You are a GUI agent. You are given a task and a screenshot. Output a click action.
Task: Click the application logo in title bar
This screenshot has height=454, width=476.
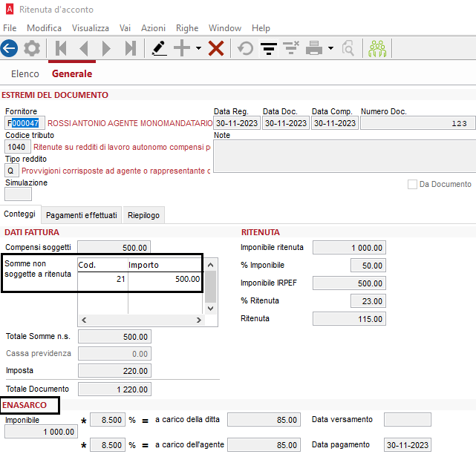(10, 9)
